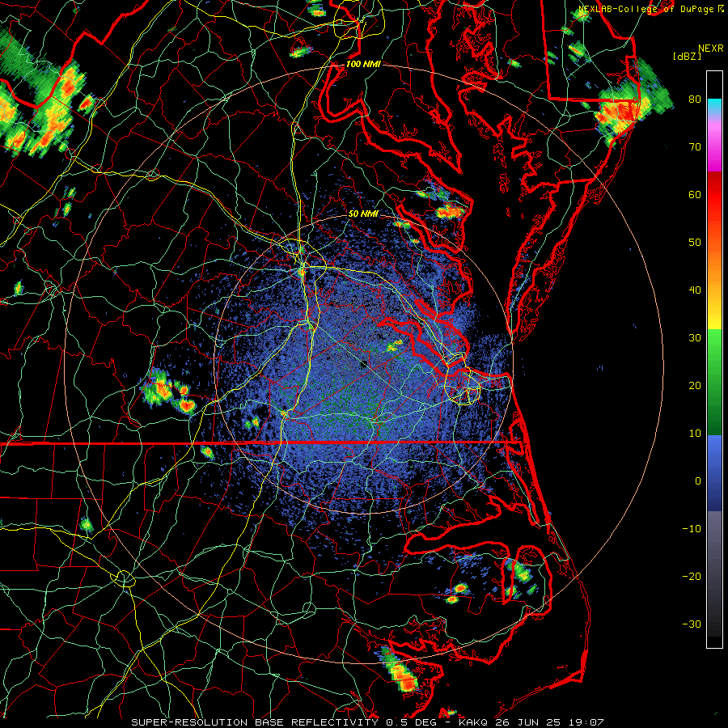Click the -30 value on the dBZ scale
This screenshot has height=728, width=728.
coord(692,624)
